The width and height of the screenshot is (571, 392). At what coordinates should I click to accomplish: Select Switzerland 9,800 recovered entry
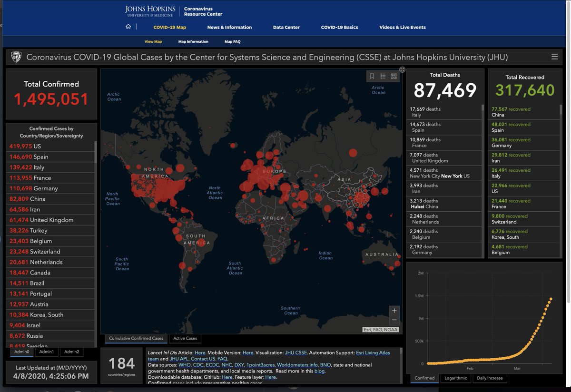(525, 219)
